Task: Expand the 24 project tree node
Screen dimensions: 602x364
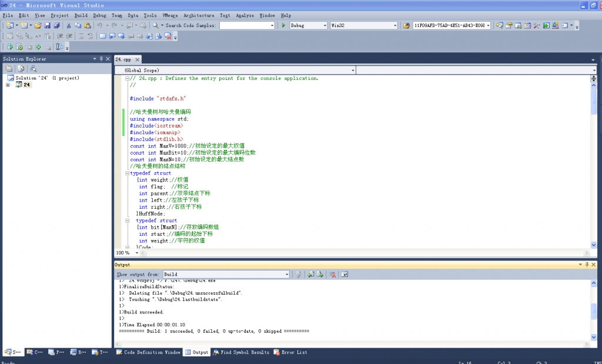Action: pyautogui.click(x=8, y=85)
